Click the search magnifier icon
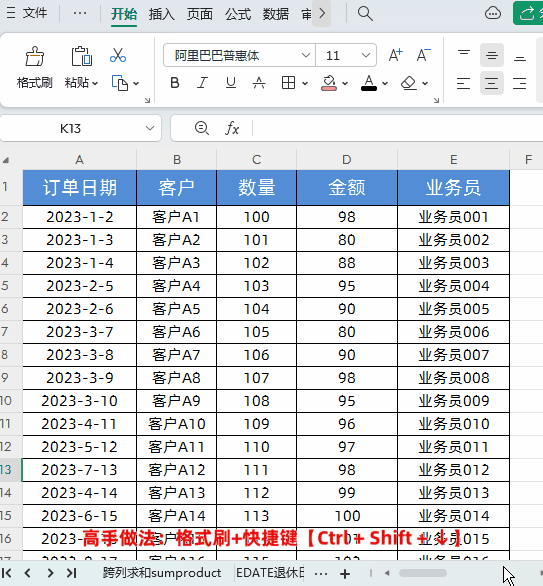This screenshot has height=586, width=543. pyautogui.click(x=365, y=13)
